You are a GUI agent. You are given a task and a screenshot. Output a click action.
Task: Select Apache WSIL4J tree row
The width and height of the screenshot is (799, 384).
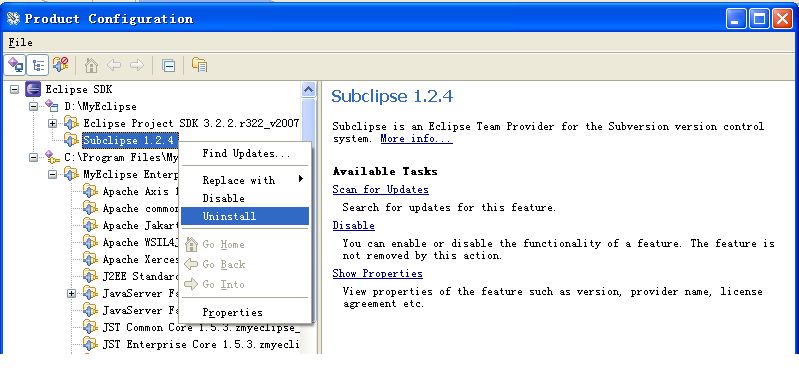(141, 242)
